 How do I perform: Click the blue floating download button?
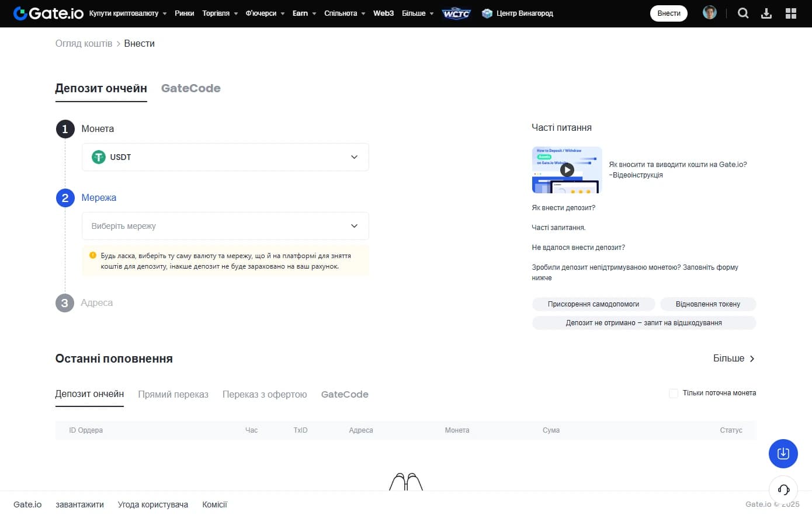click(783, 454)
